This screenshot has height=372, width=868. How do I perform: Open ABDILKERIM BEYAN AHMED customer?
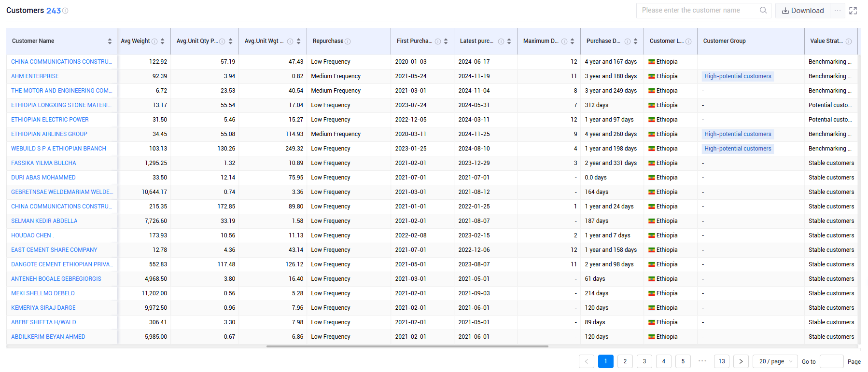[48, 337]
